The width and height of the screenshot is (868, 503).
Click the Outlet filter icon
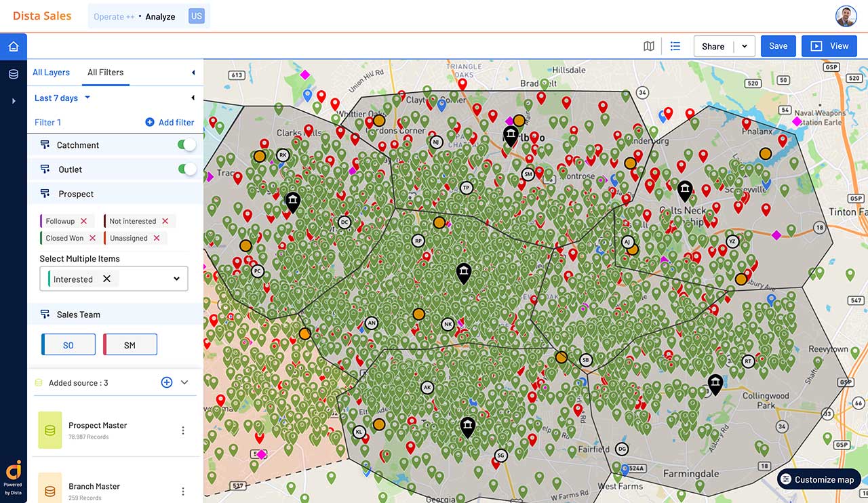click(x=45, y=169)
